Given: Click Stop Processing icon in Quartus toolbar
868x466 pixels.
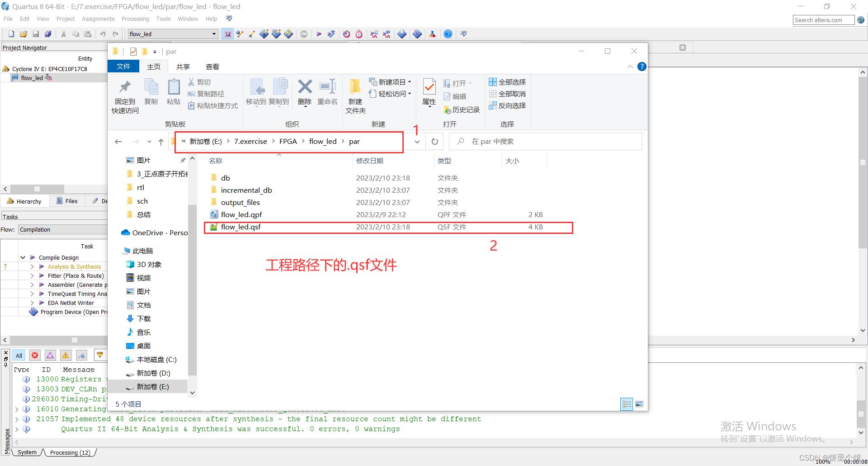Looking at the screenshot, I should tap(304, 34).
